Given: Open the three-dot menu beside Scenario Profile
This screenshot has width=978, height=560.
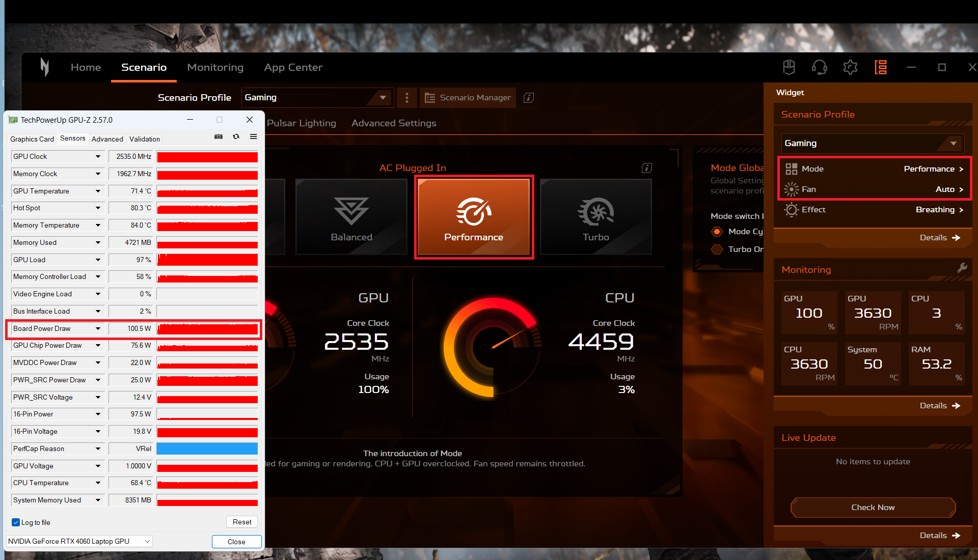Looking at the screenshot, I should point(406,98).
